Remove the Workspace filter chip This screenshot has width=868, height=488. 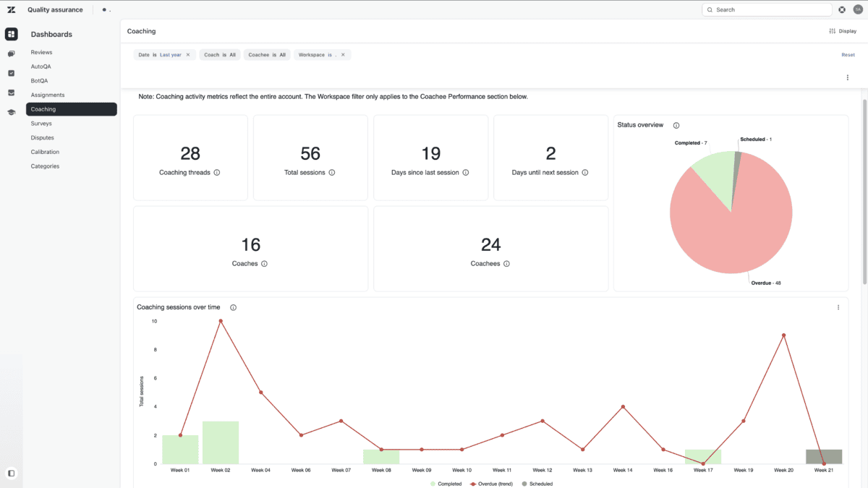pos(343,55)
